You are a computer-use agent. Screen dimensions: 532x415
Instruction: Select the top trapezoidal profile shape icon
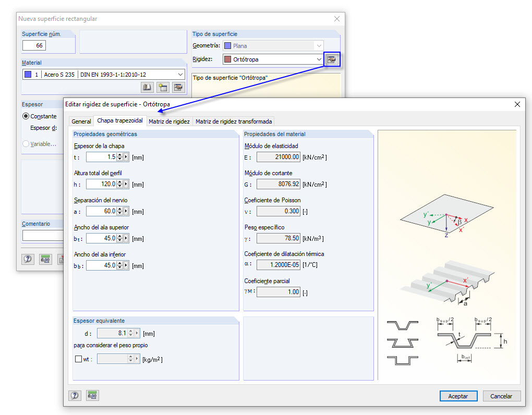coord(403,325)
